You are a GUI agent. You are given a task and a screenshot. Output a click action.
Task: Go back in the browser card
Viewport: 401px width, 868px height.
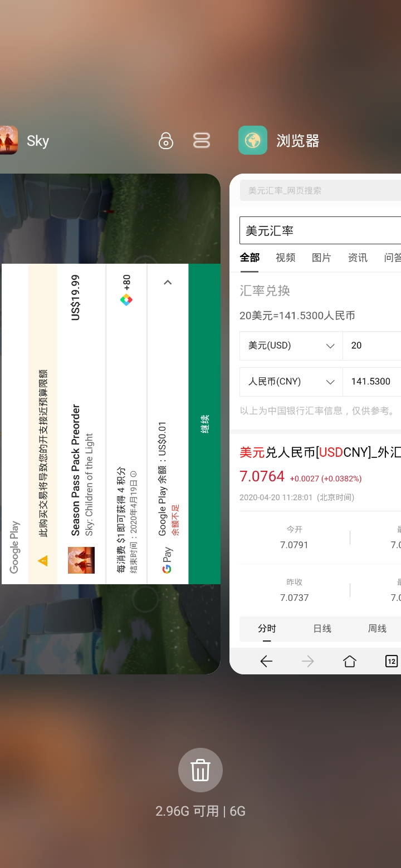[x=266, y=661]
